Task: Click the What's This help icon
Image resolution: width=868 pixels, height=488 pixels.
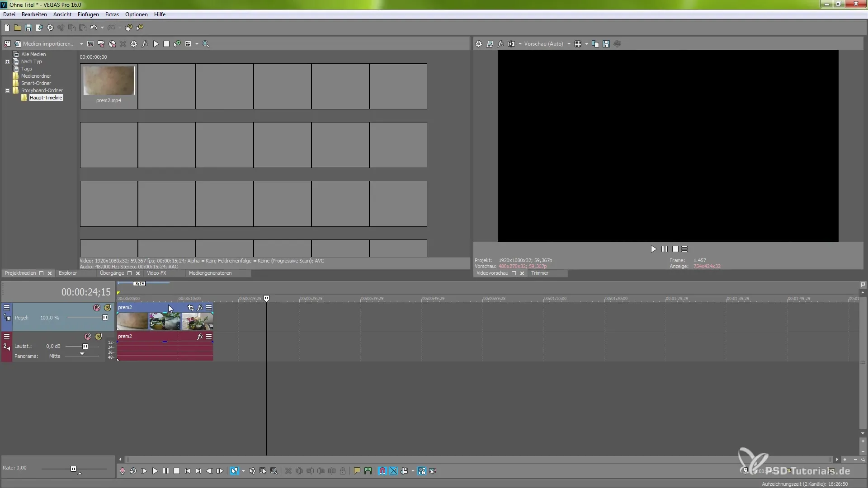Action: click(140, 28)
